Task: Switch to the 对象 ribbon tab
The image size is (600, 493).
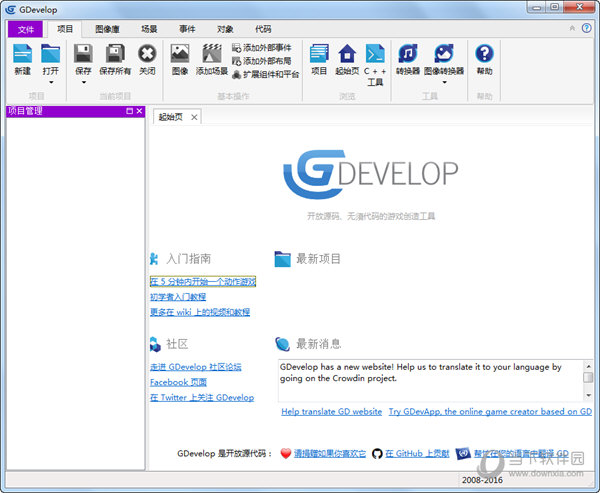Action: [x=225, y=29]
